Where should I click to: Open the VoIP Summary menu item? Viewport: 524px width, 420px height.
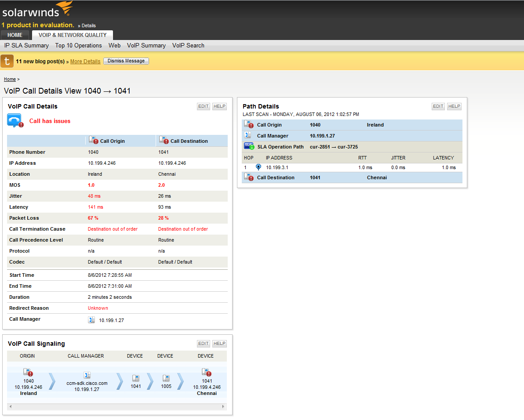(x=146, y=46)
